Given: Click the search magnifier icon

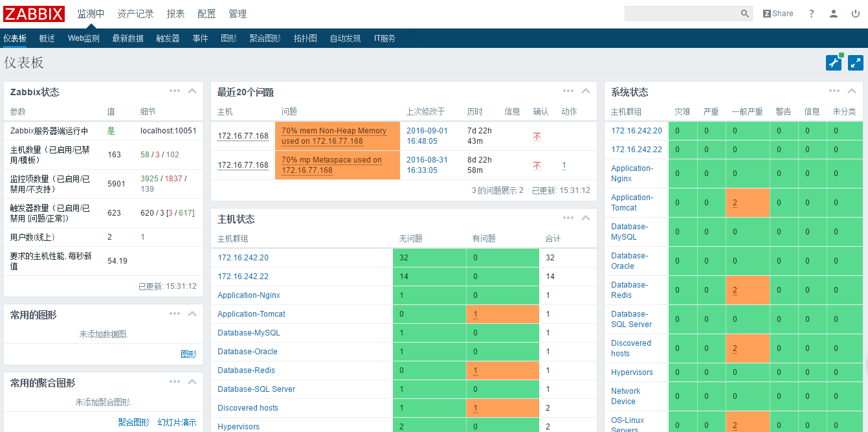Looking at the screenshot, I should click(x=744, y=14).
